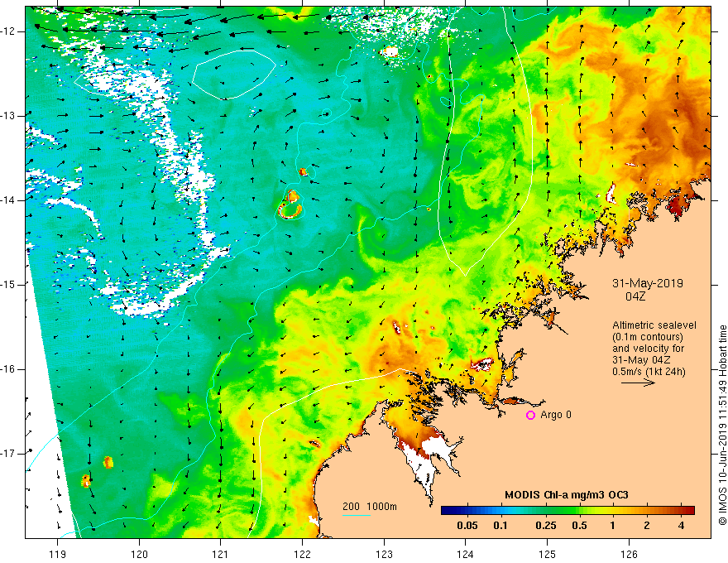Click the '-16' latitude axis label
728x563 pixels.
(x=9, y=368)
